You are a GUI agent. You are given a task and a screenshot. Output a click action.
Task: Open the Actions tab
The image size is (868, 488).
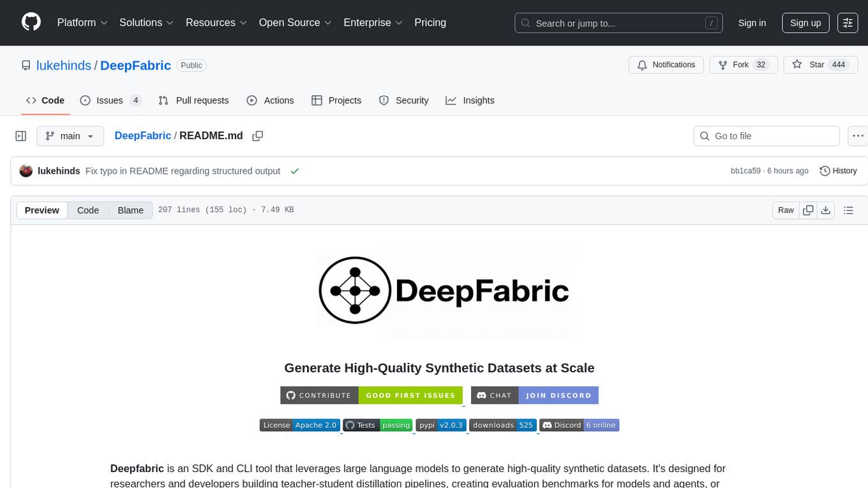[x=270, y=100]
